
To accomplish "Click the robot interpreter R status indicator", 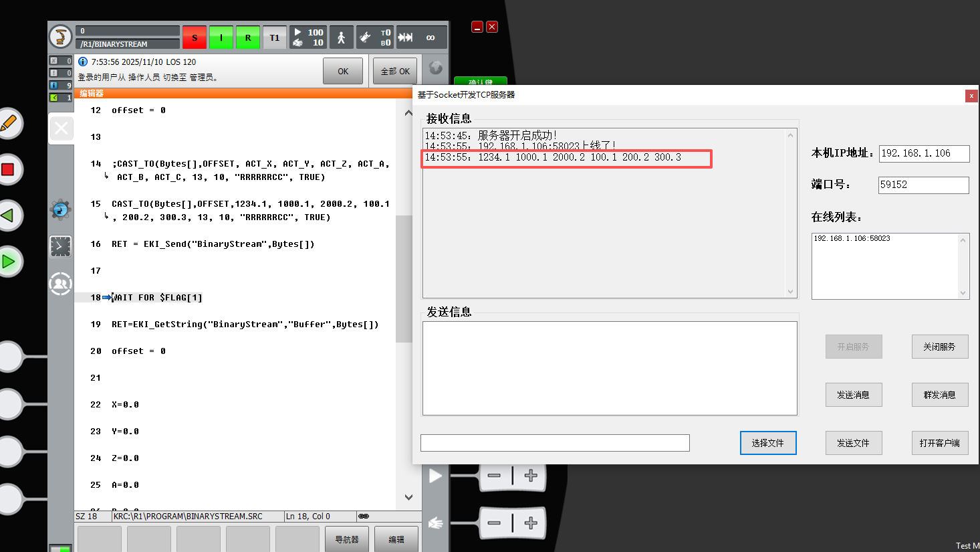I will pyautogui.click(x=248, y=37).
